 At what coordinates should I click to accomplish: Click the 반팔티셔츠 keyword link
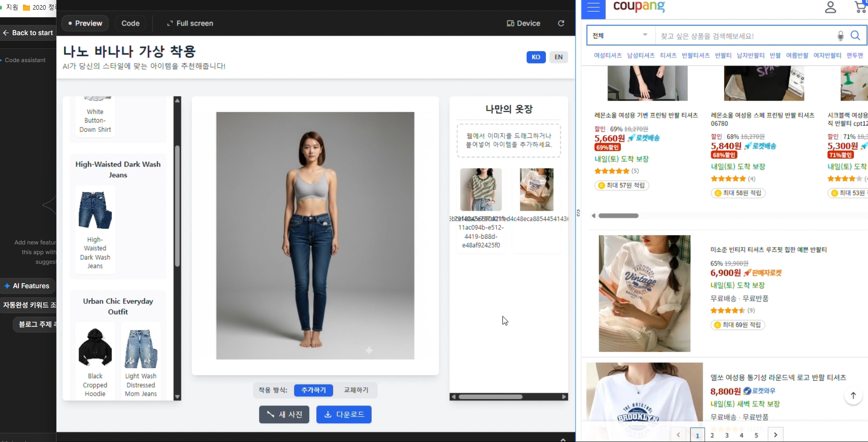696,56
